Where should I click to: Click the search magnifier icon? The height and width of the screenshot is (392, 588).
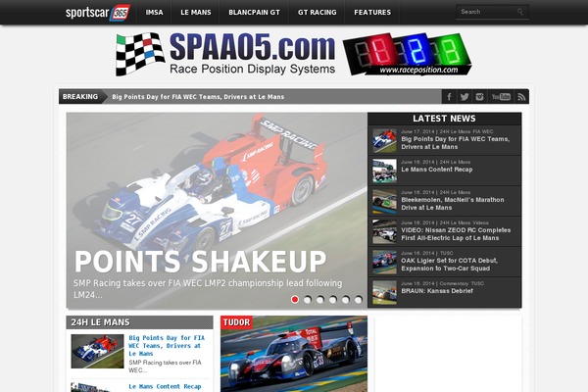click(520, 12)
